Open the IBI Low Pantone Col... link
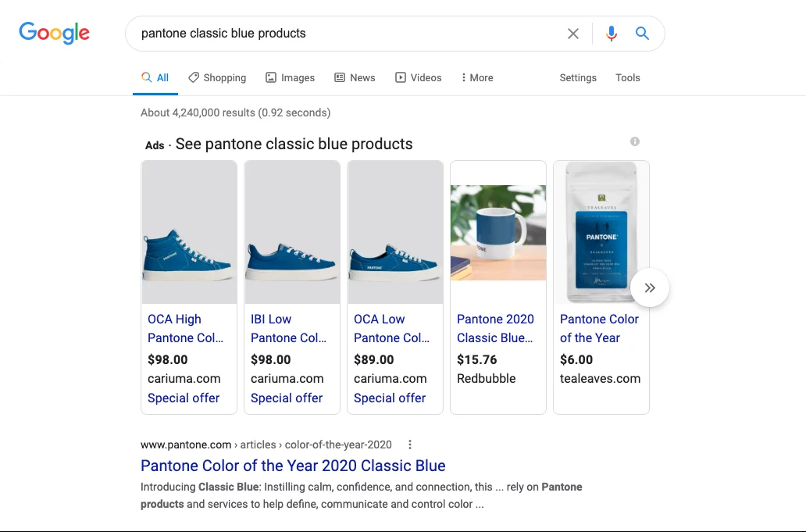Image resolution: width=806 pixels, height=532 pixels. tap(288, 328)
